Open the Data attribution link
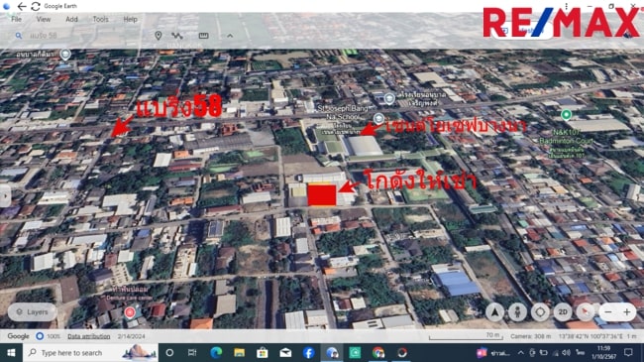Image resolution: width=644 pixels, height=362 pixels. (x=89, y=336)
